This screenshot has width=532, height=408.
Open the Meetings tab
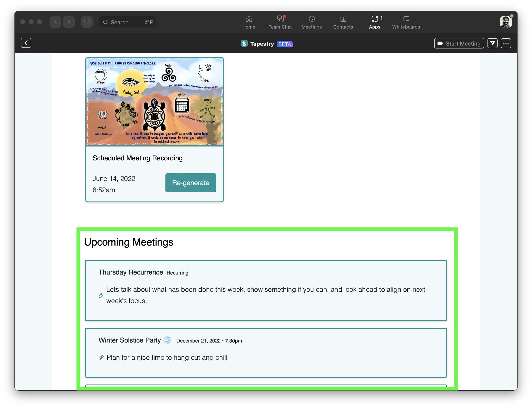tap(311, 22)
